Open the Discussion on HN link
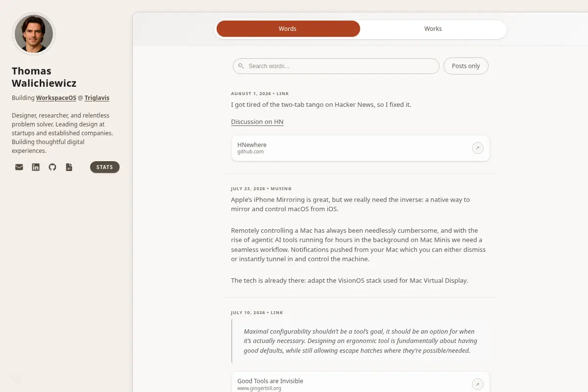Image resolution: width=588 pixels, height=392 pixels. tap(257, 122)
